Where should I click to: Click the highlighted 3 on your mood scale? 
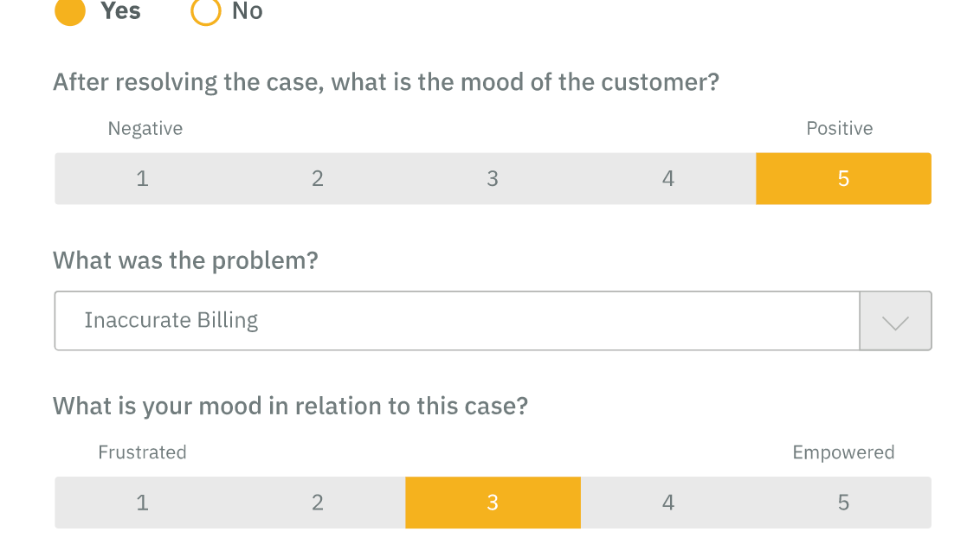[x=493, y=503]
